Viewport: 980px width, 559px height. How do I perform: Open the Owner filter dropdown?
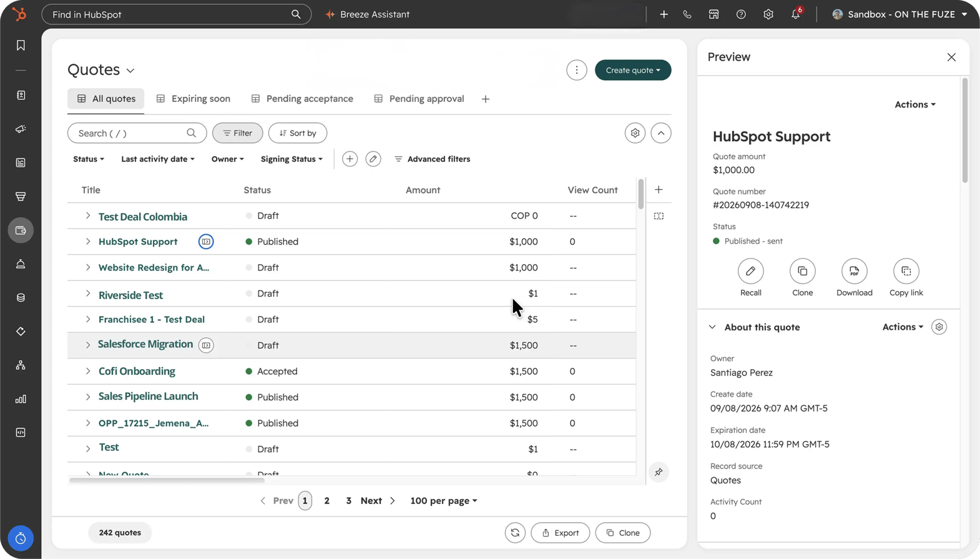(227, 159)
